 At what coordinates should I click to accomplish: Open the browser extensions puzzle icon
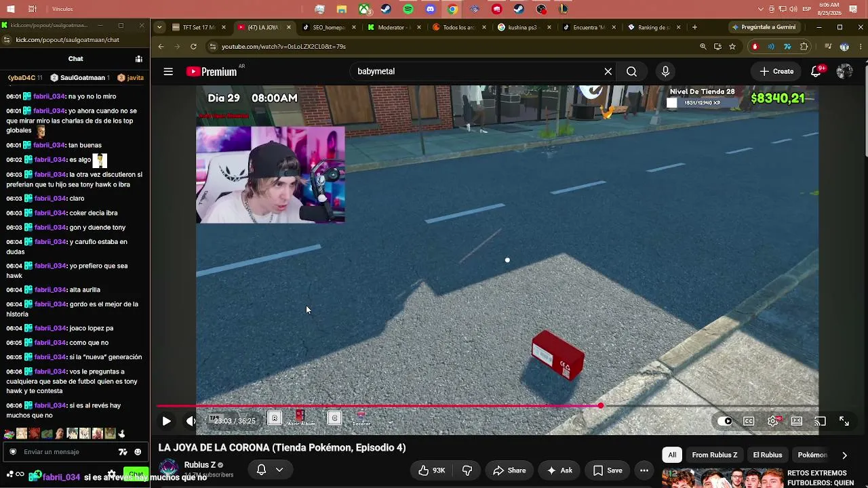(804, 47)
